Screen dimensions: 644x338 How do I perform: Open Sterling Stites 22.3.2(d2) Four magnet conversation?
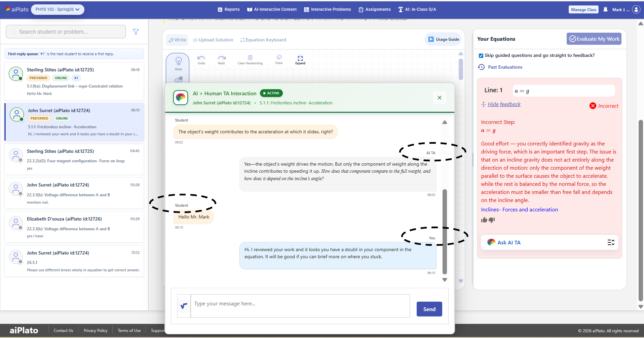click(x=74, y=160)
